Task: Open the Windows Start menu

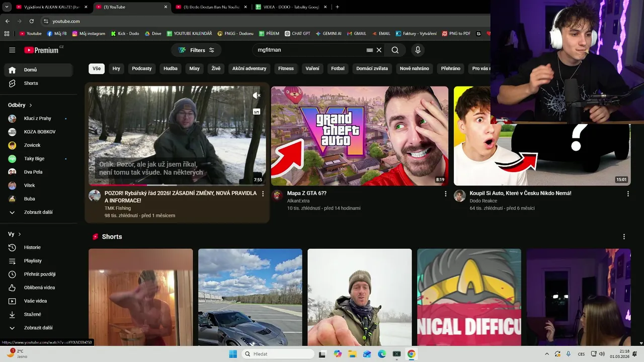Action: (233, 354)
